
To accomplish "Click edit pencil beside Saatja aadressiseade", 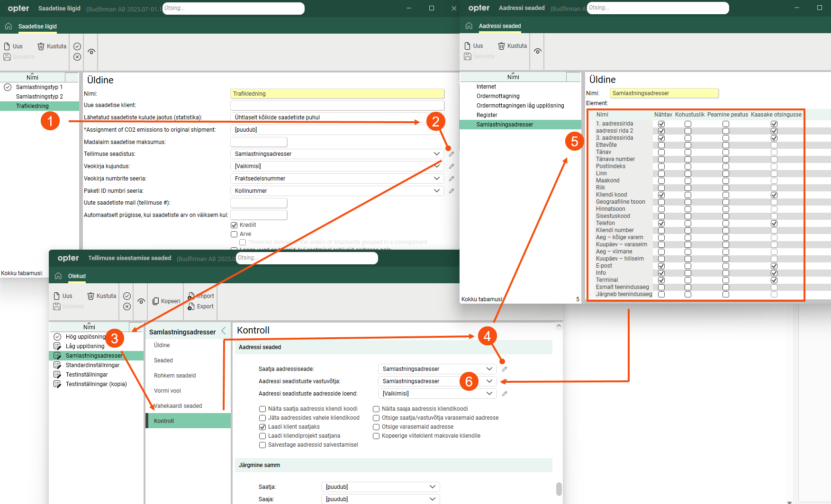I will pos(505,369).
